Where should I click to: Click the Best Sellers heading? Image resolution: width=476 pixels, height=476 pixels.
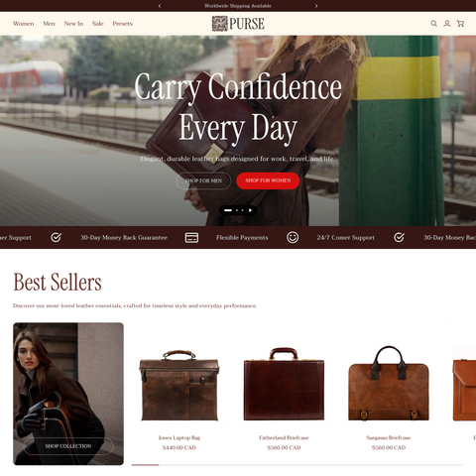(x=58, y=282)
